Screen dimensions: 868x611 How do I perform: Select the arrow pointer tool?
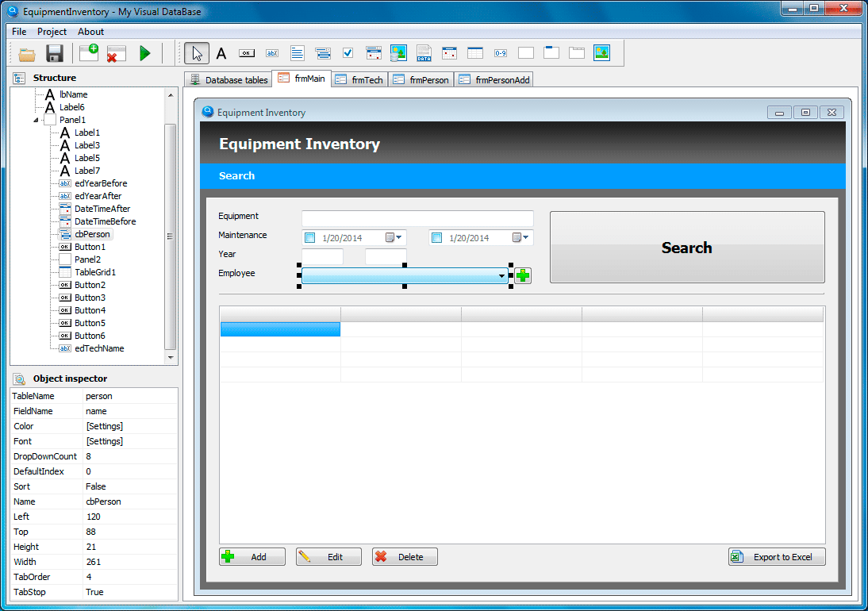click(197, 53)
